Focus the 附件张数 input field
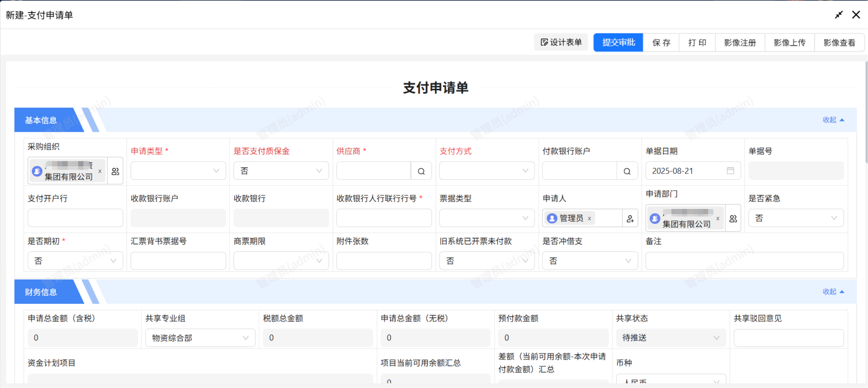The width and height of the screenshot is (868, 388). 384,261
